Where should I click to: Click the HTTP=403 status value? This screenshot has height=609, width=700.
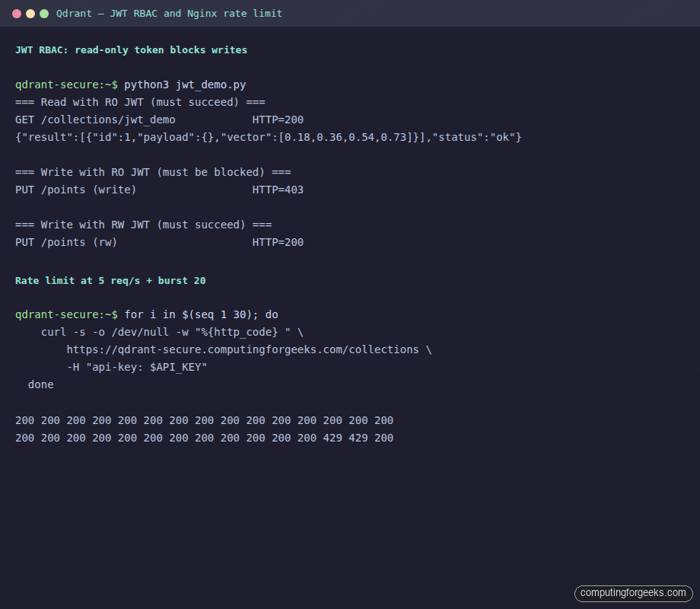tap(278, 190)
